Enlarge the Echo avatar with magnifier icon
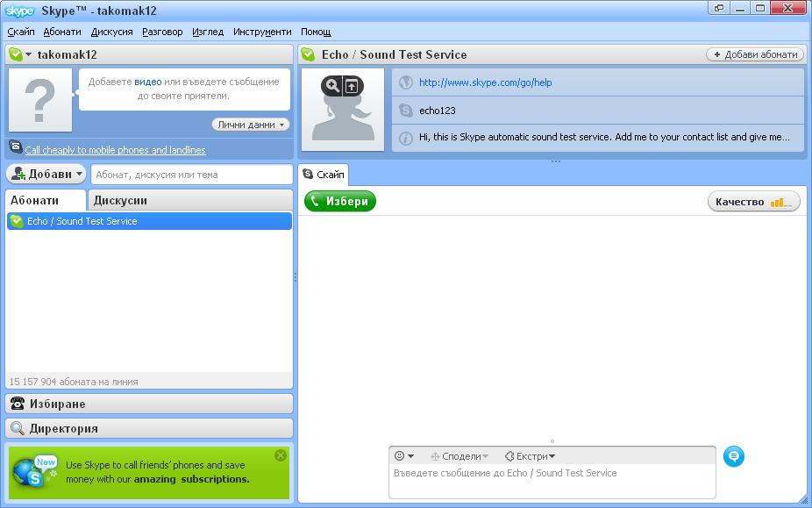This screenshot has width=812, height=508. coord(332,85)
